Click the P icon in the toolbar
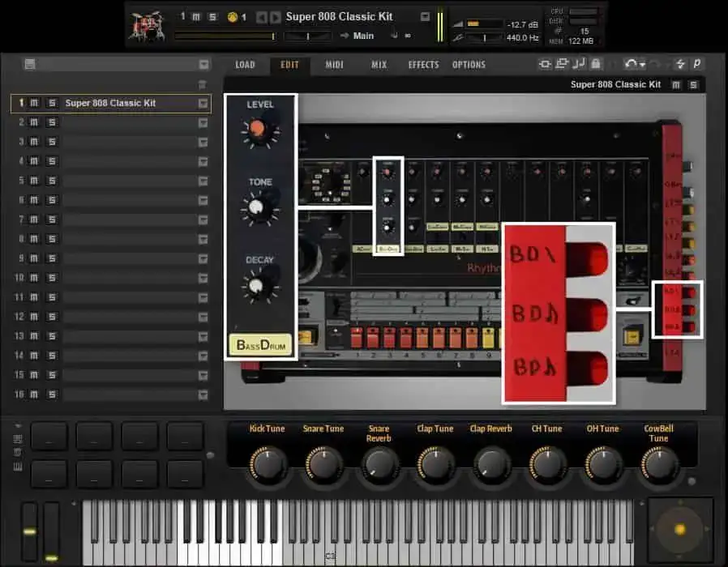 (x=697, y=63)
